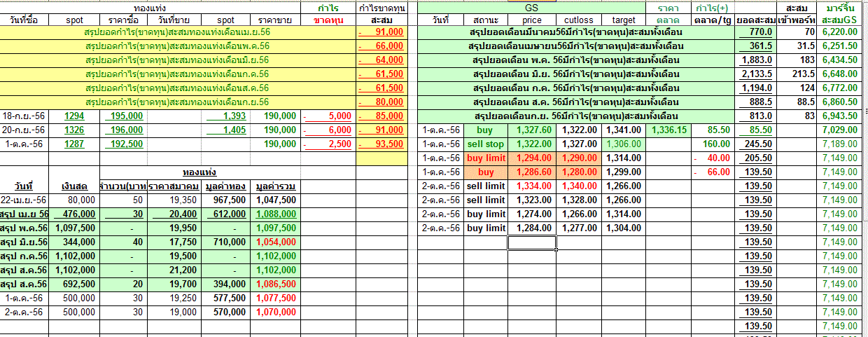Click cutloss cell 1,328.00

(x=579, y=200)
